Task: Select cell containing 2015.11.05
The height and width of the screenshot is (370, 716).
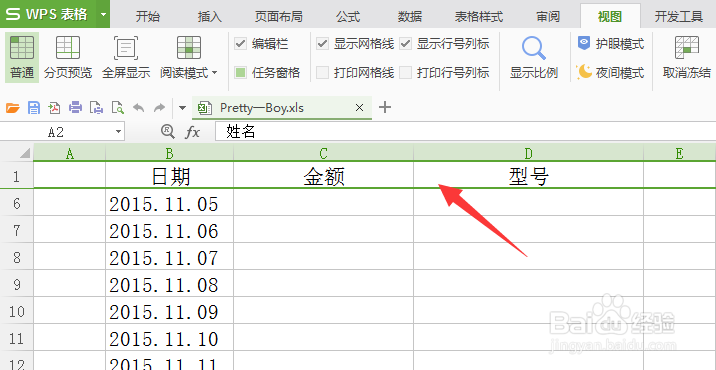Action: pyautogui.click(x=169, y=203)
